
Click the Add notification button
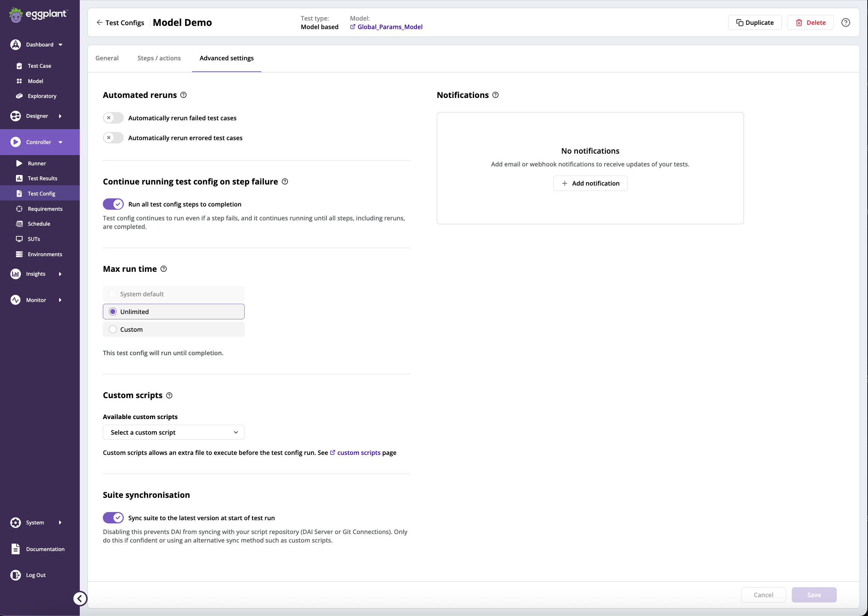[590, 183]
